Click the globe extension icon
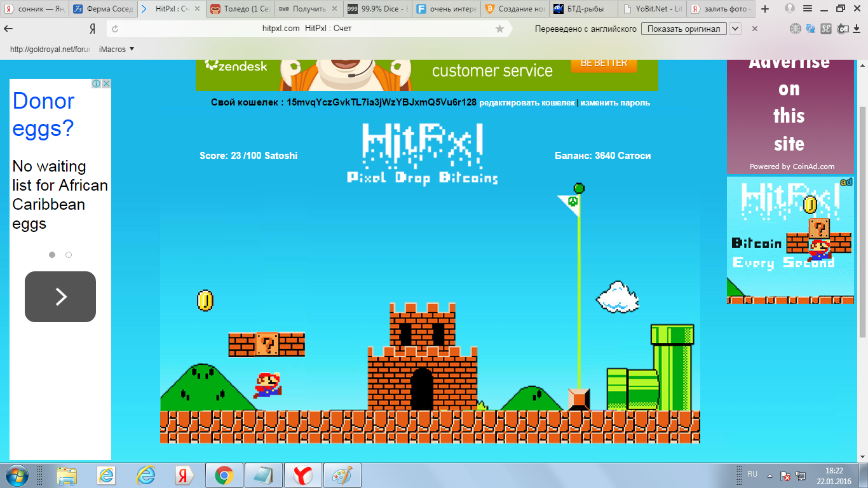Image resolution: width=868 pixels, height=488 pixels. tap(796, 29)
